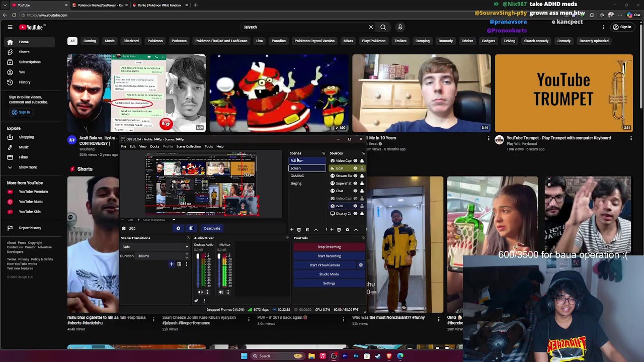Open the OBS Tools menu
644x362 pixels.
(209, 146)
